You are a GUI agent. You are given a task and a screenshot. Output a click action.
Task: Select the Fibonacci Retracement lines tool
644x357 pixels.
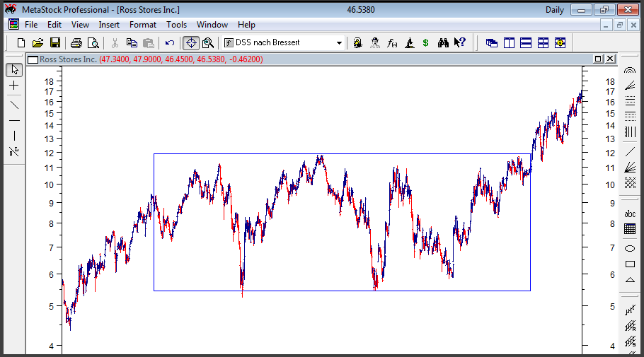[630, 100]
